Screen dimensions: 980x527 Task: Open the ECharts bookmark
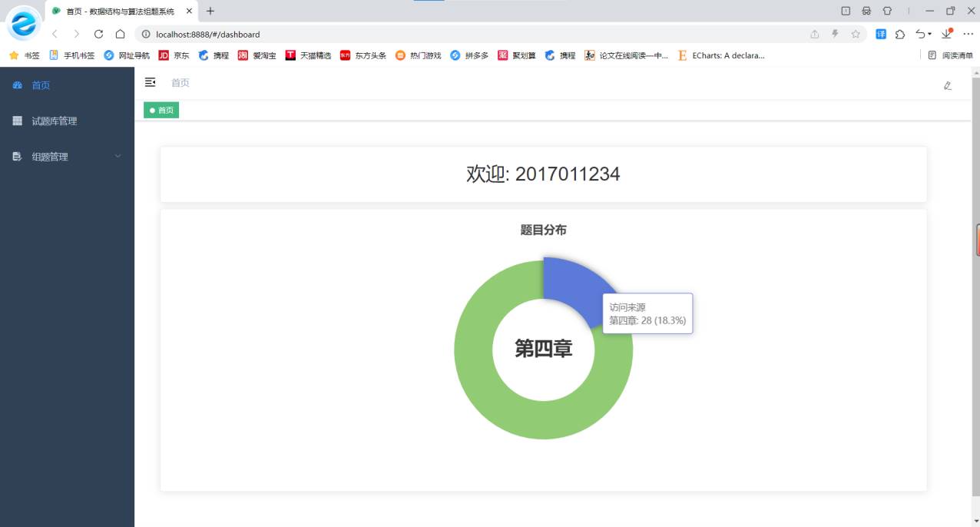point(722,55)
